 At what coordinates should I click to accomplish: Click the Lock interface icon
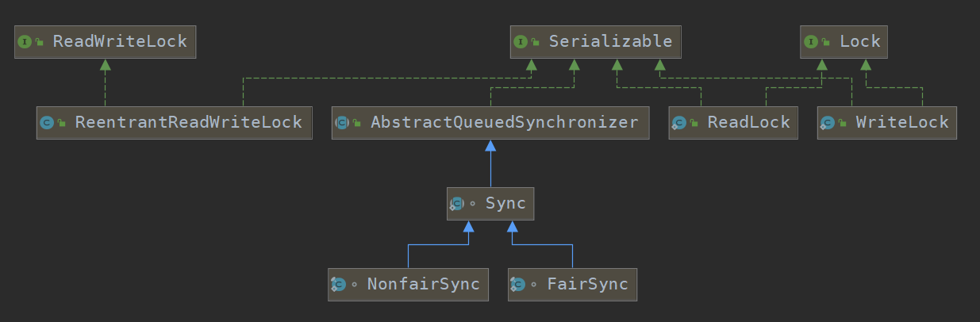pyautogui.click(x=811, y=41)
